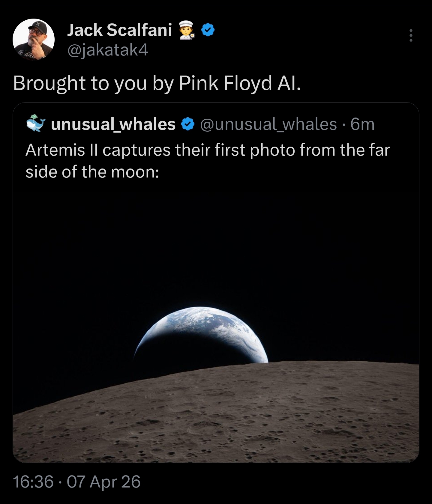This screenshot has width=432, height=504.
Task: Open quoted post text about Artemis II
Action: tap(208, 161)
